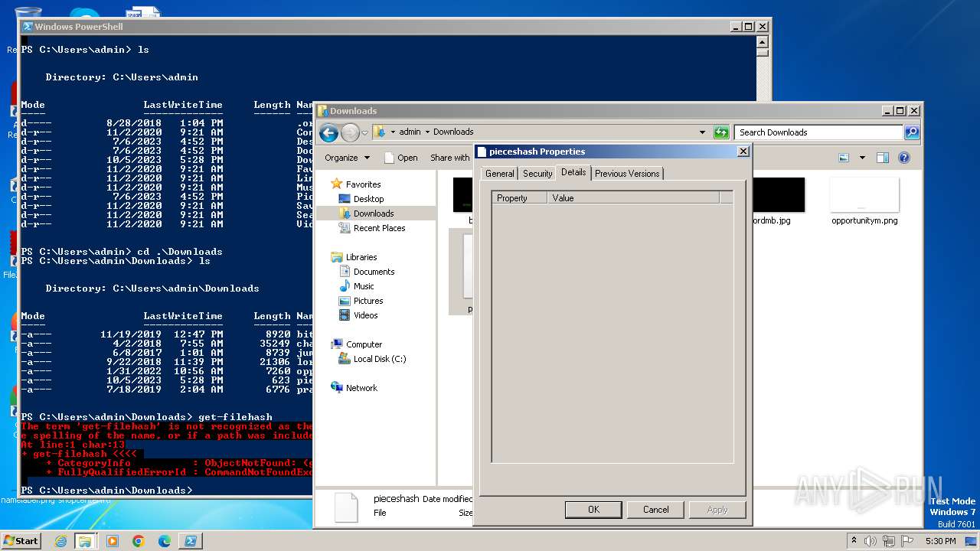Click the admin breadcrumb in address bar
This screenshot has width=980, height=551.
410,132
